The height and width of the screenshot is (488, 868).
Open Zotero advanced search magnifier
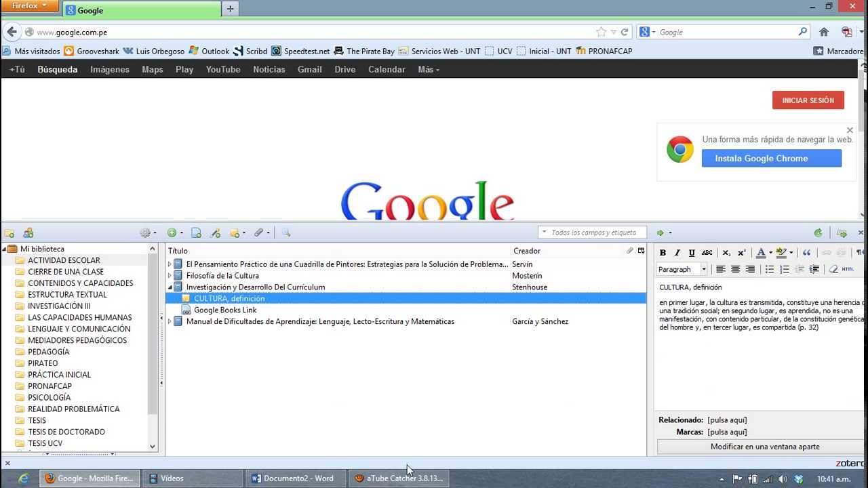[286, 232]
